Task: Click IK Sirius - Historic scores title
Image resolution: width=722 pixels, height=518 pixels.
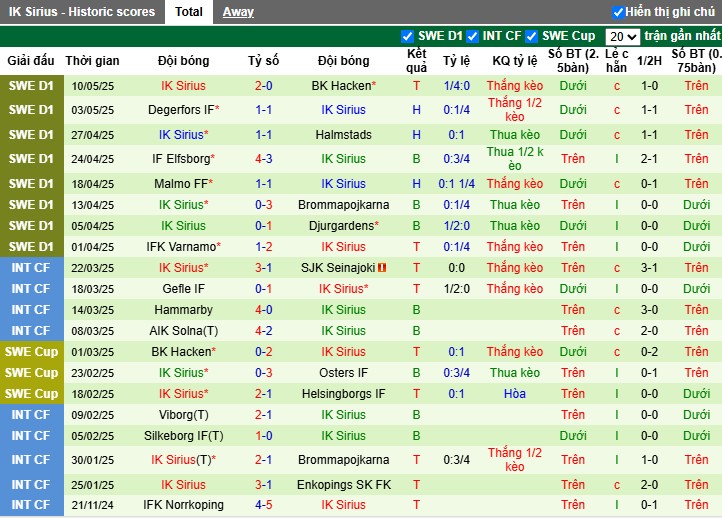Action: tap(82, 12)
